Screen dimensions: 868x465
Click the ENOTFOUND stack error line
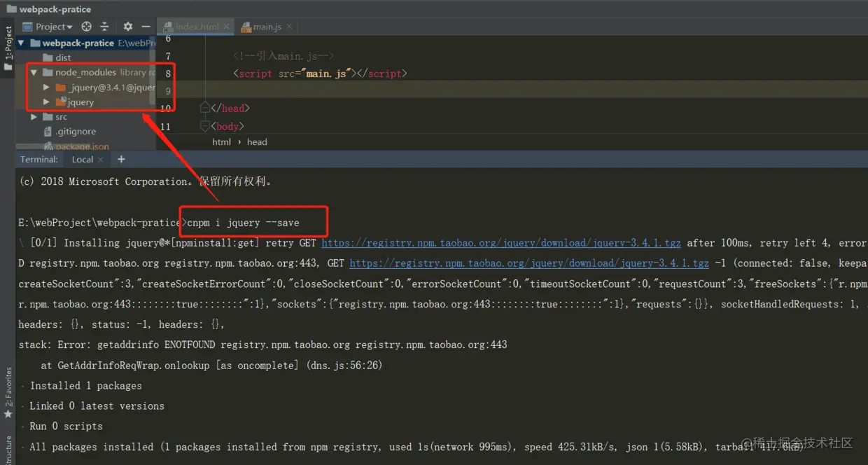(x=262, y=345)
